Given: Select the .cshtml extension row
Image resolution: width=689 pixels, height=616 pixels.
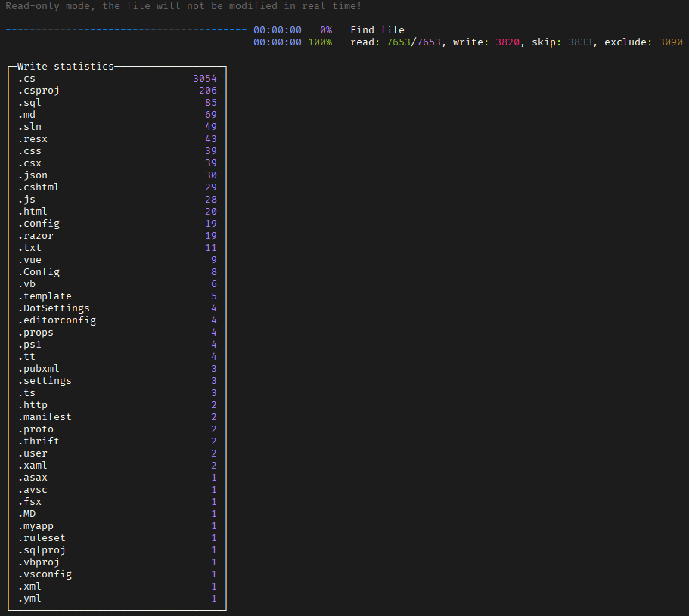Looking at the screenshot, I should [x=39, y=187].
